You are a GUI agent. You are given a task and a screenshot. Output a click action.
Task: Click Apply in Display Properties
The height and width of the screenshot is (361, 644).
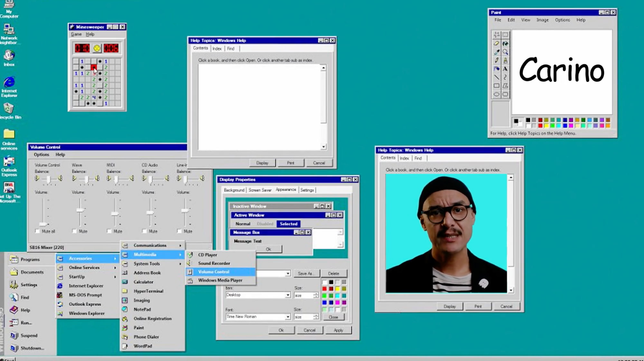tap(338, 330)
